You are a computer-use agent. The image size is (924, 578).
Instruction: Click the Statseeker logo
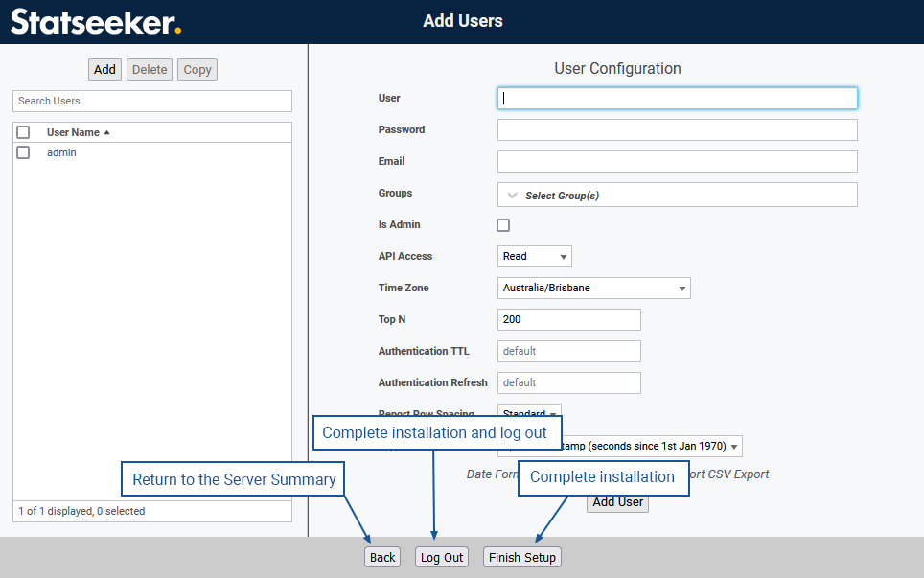[x=96, y=21]
